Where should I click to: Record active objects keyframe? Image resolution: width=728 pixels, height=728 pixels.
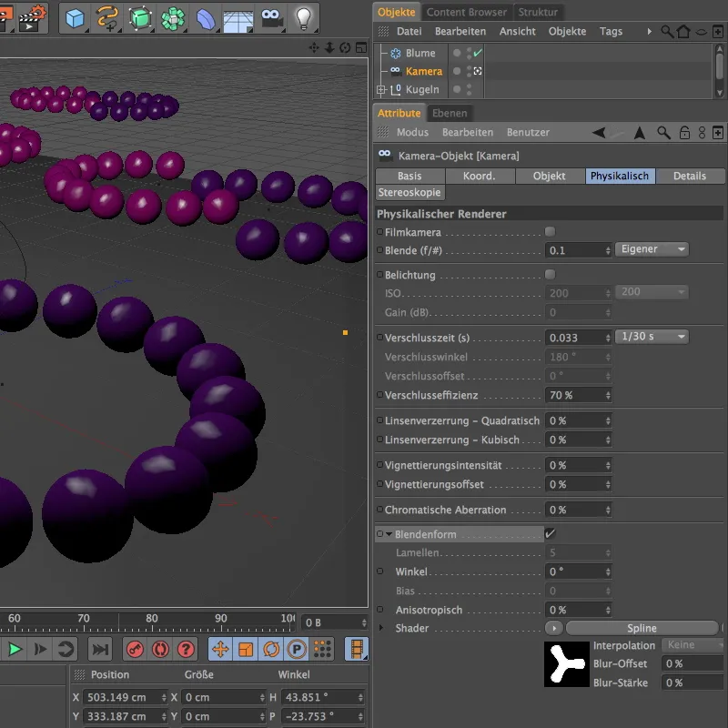pyautogui.click(x=135, y=649)
